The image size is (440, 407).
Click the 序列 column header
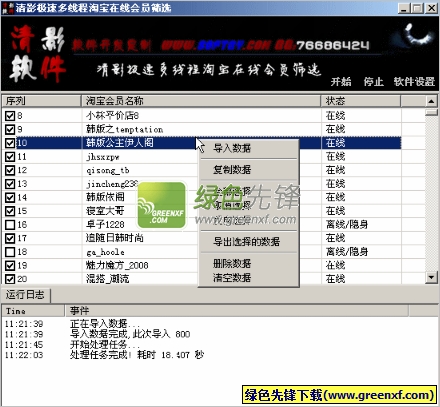tap(42, 101)
